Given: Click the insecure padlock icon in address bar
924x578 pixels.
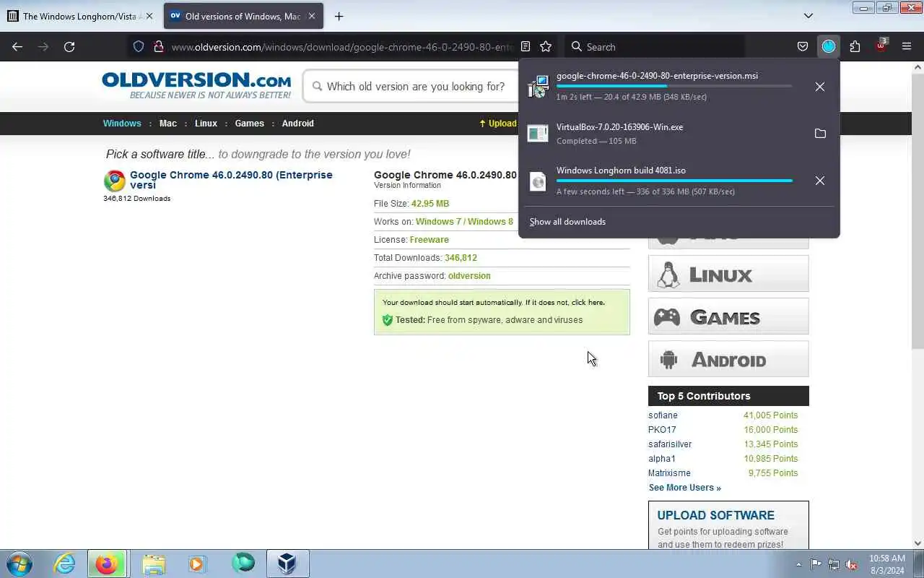Looking at the screenshot, I should [x=158, y=47].
